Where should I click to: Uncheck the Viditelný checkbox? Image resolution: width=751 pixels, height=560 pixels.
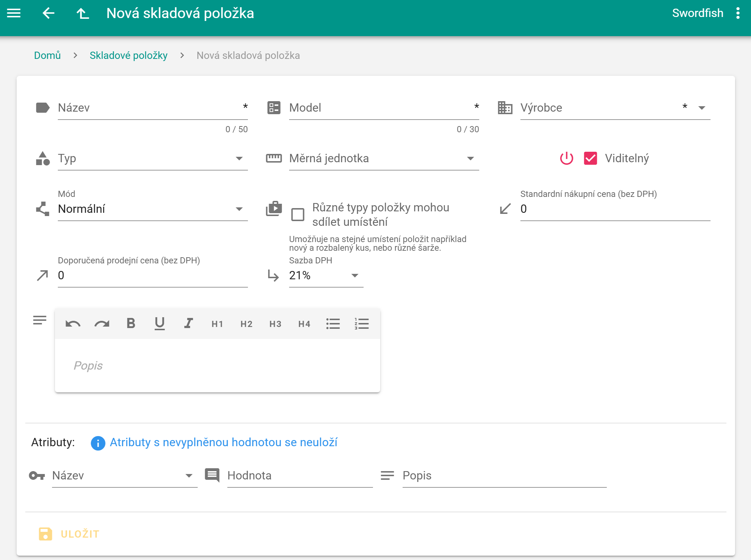590,158
